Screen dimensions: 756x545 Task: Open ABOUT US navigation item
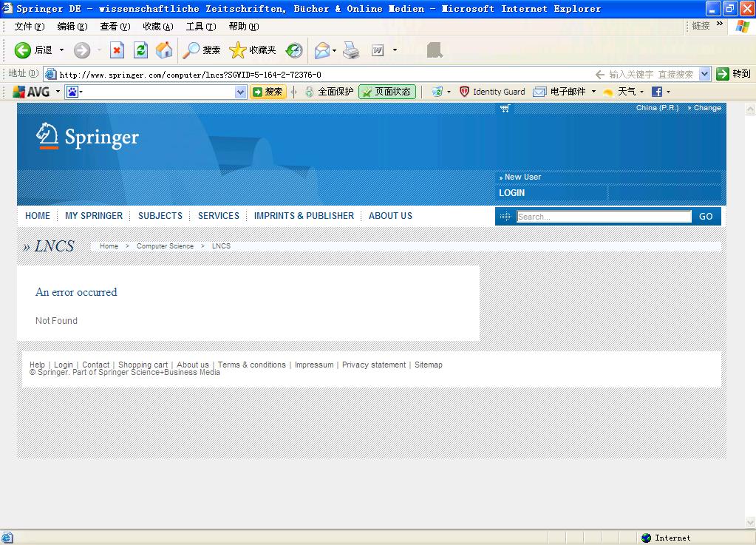coord(390,216)
